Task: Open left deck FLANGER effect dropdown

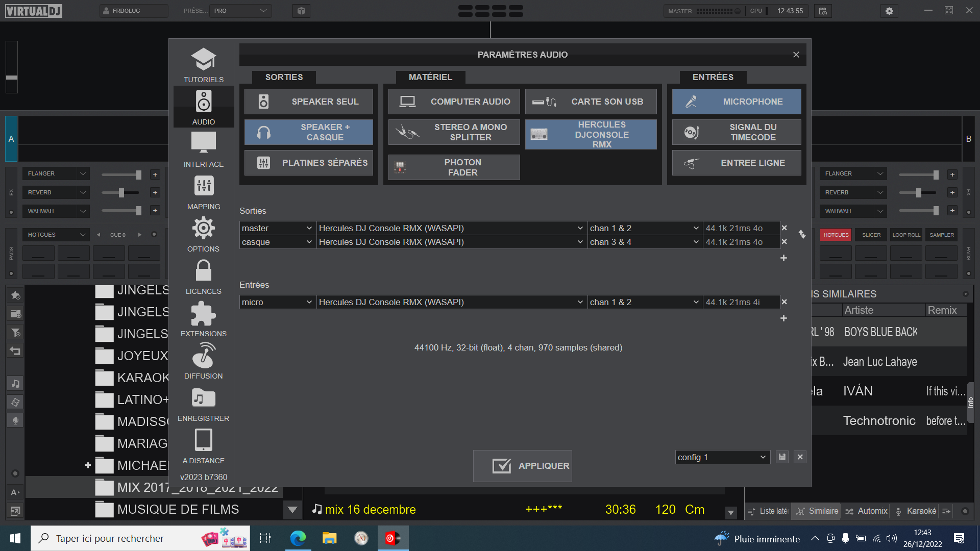Action: click(56, 173)
